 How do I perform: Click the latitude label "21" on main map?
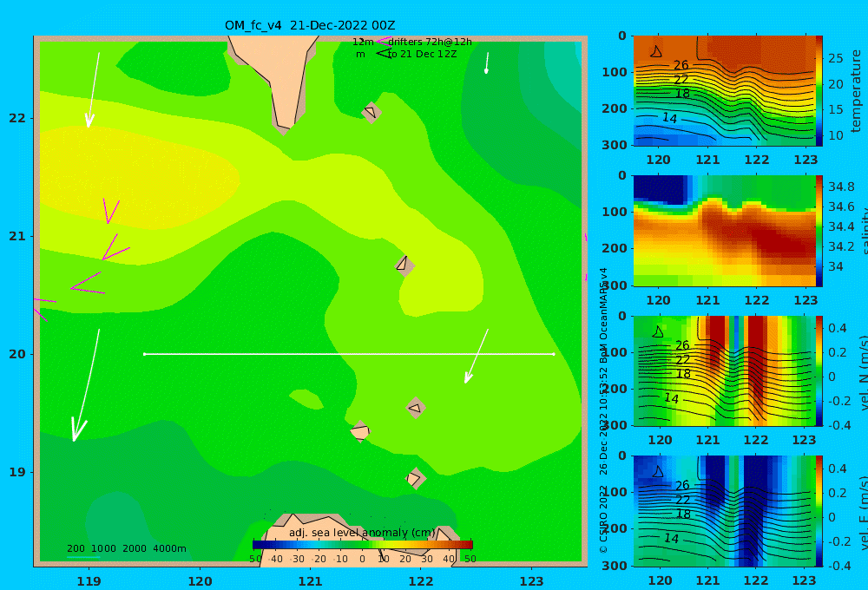(17, 236)
